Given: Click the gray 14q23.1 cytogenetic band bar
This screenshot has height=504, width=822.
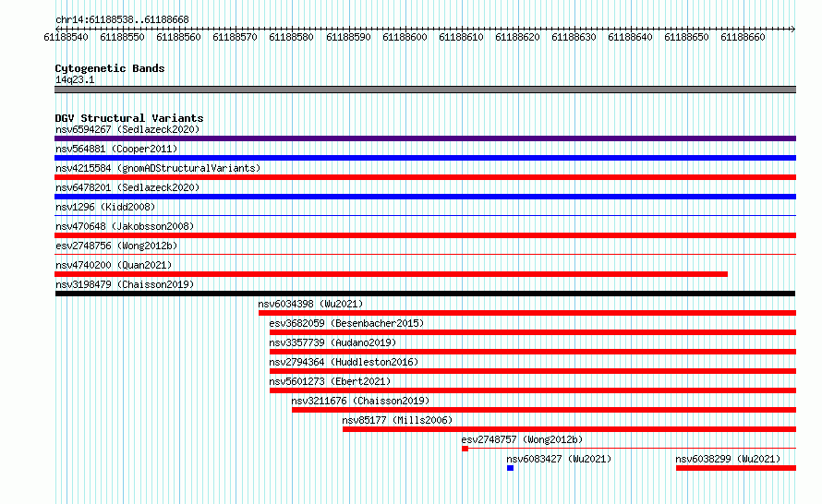Looking at the screenshot, I should pos(425,90).
